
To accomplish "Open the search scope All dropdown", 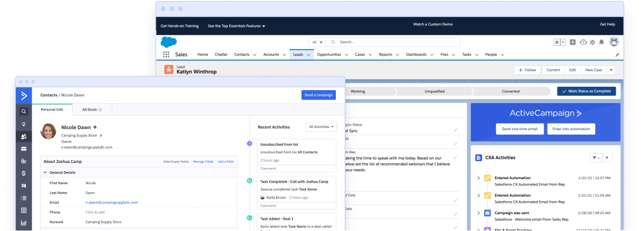I will (x=317, y=42).
